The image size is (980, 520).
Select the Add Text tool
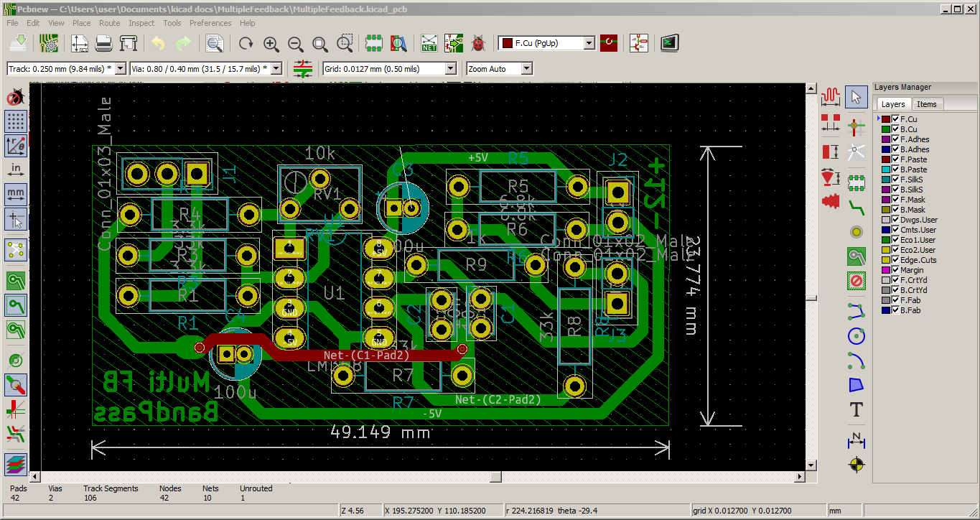pos(856,409)
